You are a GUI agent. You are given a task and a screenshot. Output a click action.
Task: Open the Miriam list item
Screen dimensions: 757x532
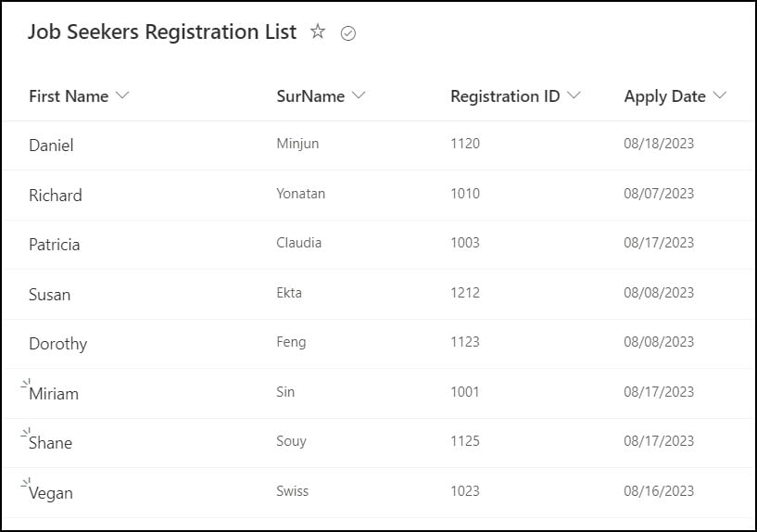[54, 394]
